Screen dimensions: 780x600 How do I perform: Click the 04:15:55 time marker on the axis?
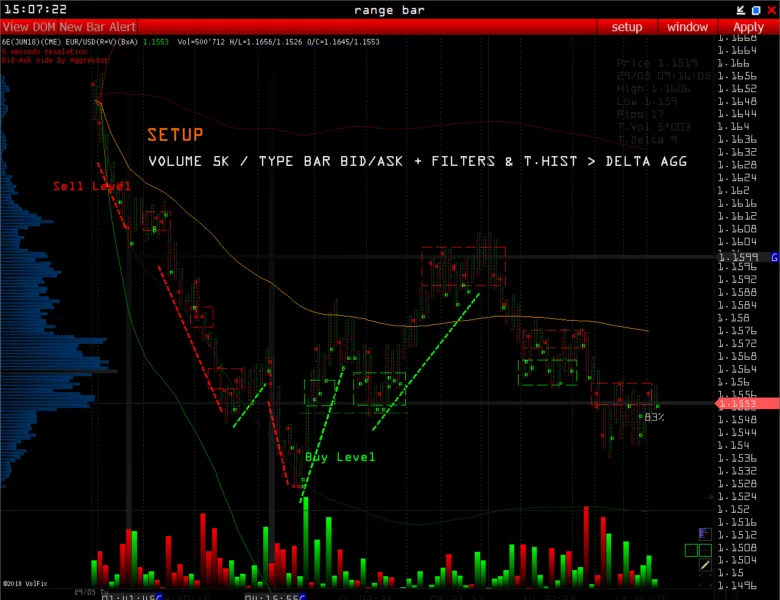click(x=273, y=596)
